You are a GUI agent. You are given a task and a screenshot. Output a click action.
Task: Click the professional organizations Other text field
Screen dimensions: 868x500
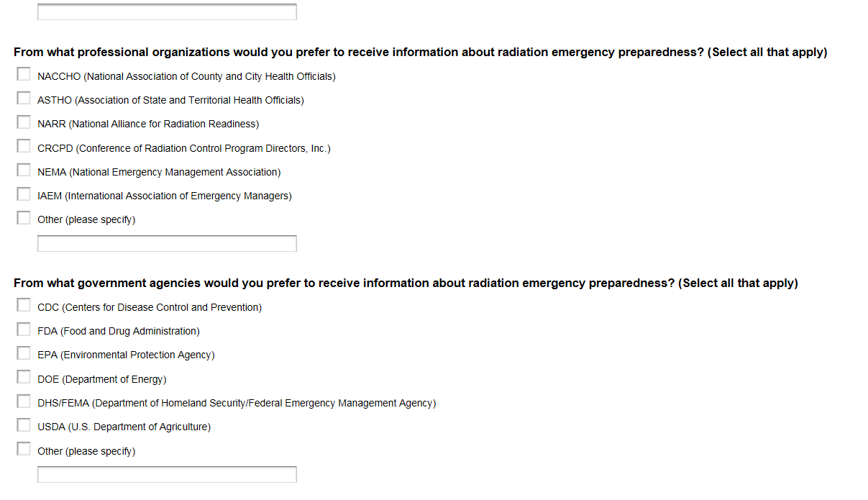167,244
